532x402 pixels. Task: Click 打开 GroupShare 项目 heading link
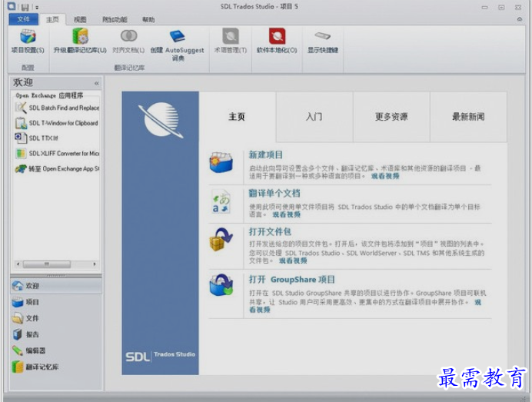292,280
